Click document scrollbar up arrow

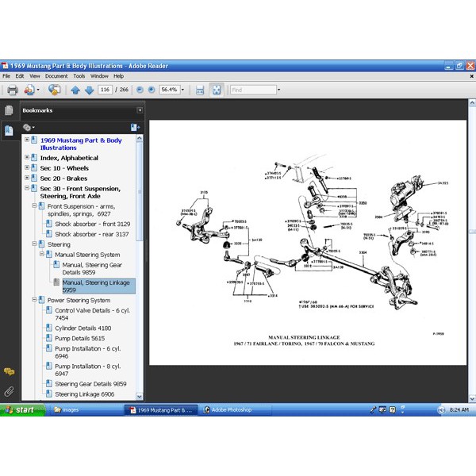coord(472,103)
